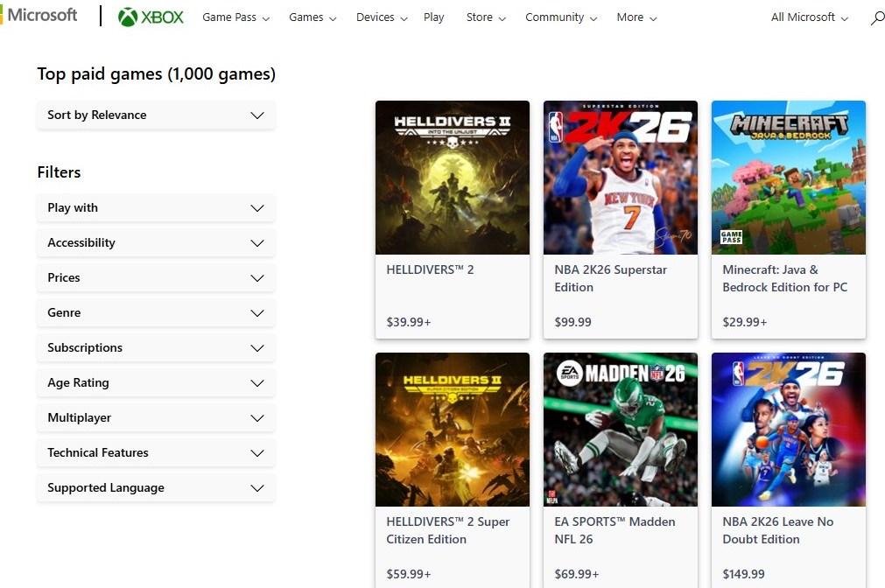Open the Store menu

click(486, 17)
